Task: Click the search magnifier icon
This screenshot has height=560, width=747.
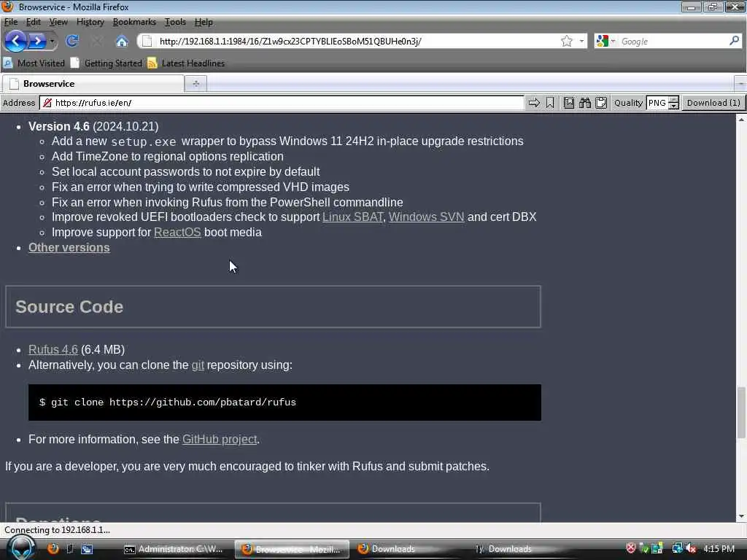Action: (734, 41)
